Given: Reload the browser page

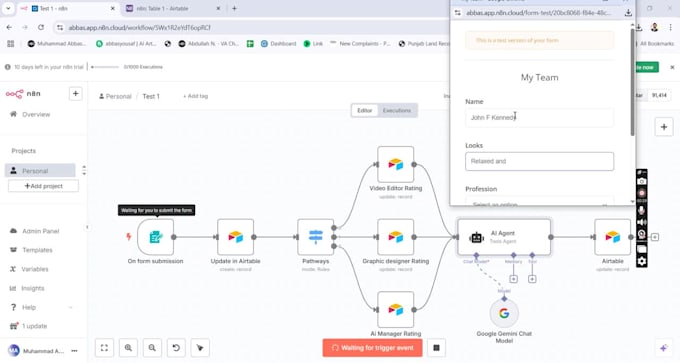Looking at the screenshot, I should tap(41, 27).
